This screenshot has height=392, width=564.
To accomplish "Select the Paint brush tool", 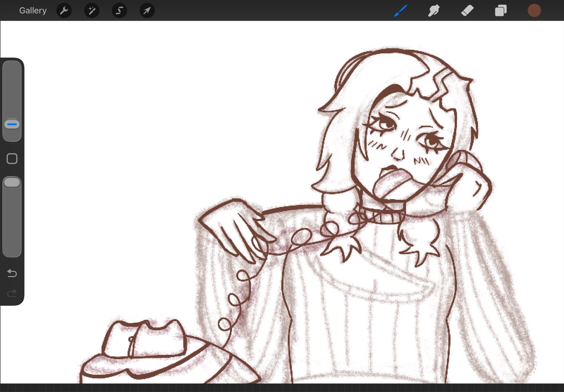I will pos(400,10).
